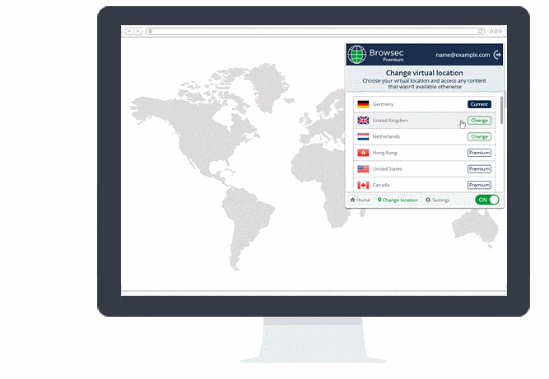
Task: Click Premium button for United States
Action: pyautogui.click(x=479, y=169)
